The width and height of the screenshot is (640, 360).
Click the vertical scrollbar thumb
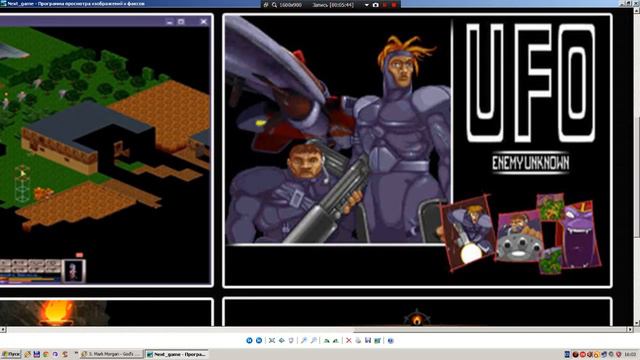click(x=637, y=178)
